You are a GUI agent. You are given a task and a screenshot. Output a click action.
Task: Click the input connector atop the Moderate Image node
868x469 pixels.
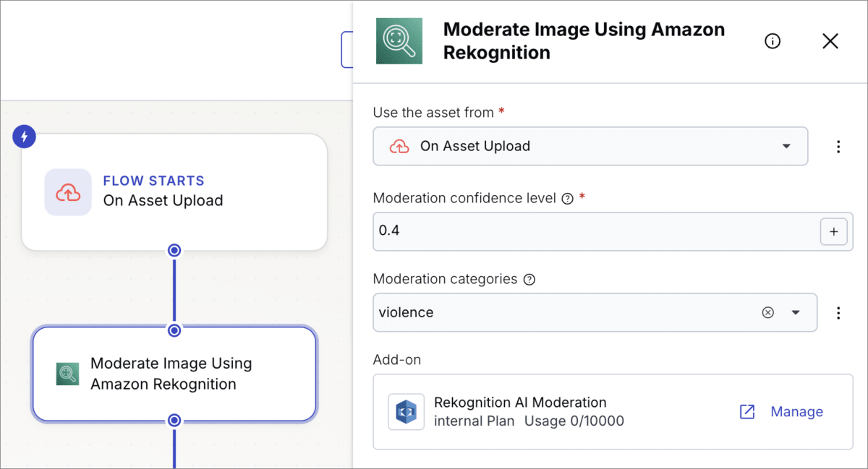point(174,330)
